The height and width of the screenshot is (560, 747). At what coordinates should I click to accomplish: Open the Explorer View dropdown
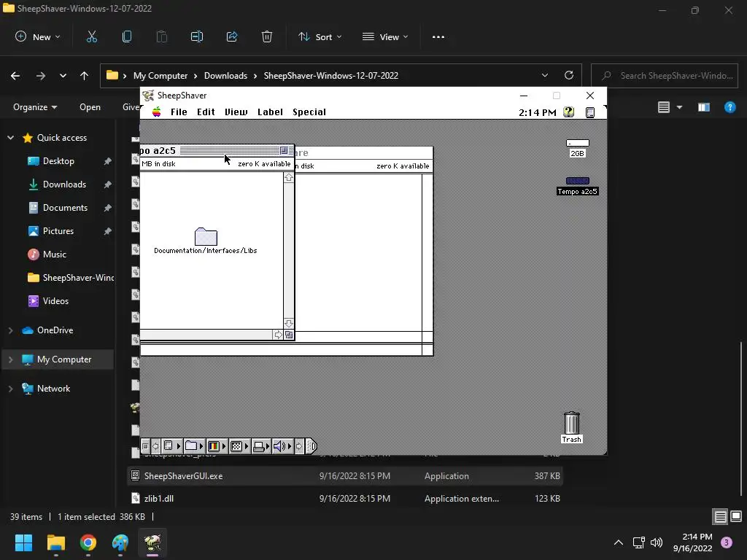coord(385,36)
